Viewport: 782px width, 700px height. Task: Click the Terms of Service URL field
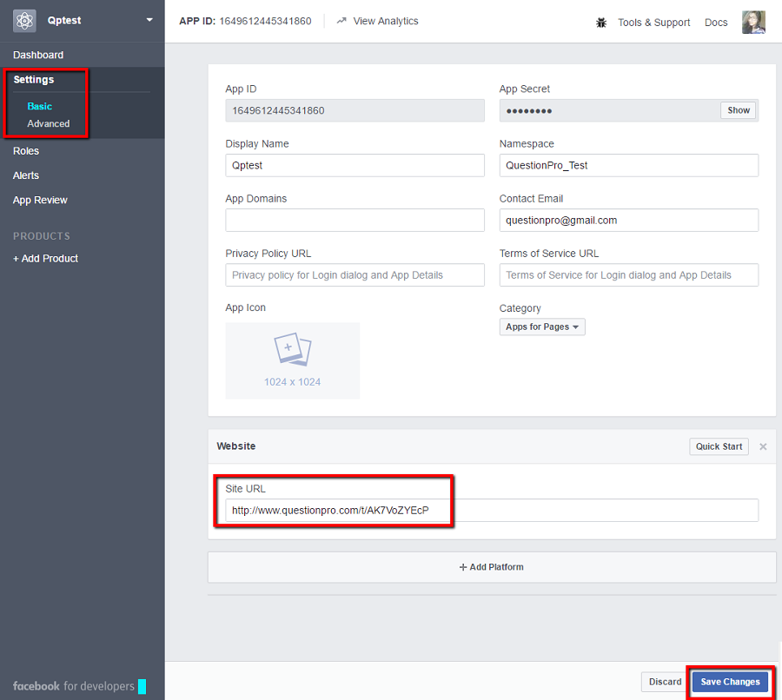629,274
